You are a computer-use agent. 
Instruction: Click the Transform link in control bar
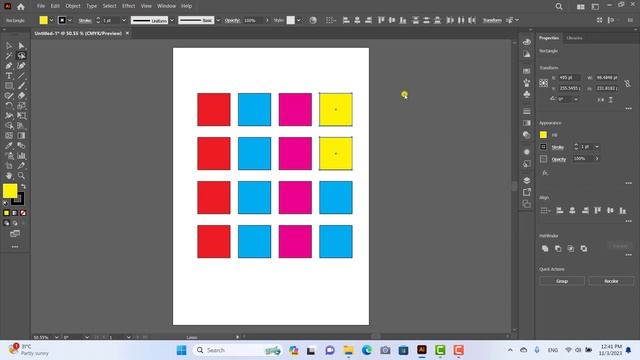click(x=492, y=20)
